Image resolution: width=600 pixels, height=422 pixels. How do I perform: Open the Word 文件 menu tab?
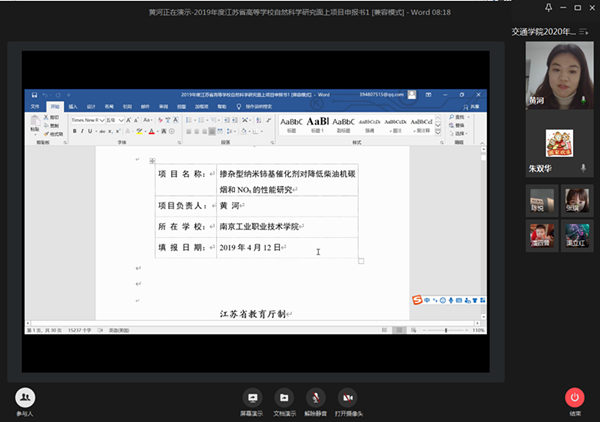33,105
